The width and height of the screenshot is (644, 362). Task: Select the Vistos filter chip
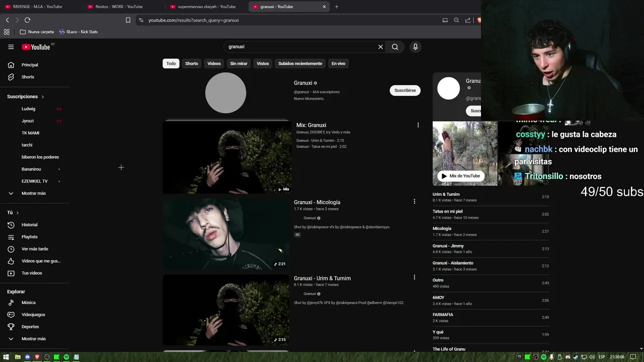263,63
